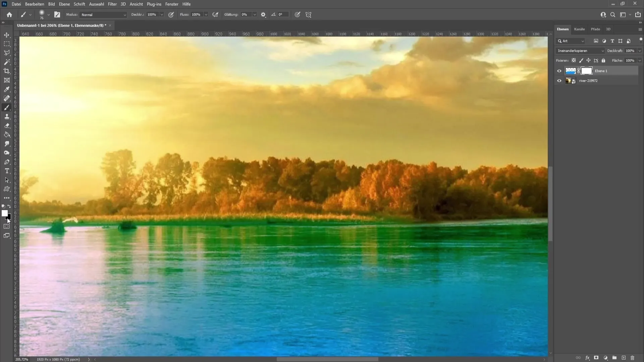The width and height of the screenshot is (644, 362).
Task: Click the river-219972 layer thumbnail
Action: point(569,80)
